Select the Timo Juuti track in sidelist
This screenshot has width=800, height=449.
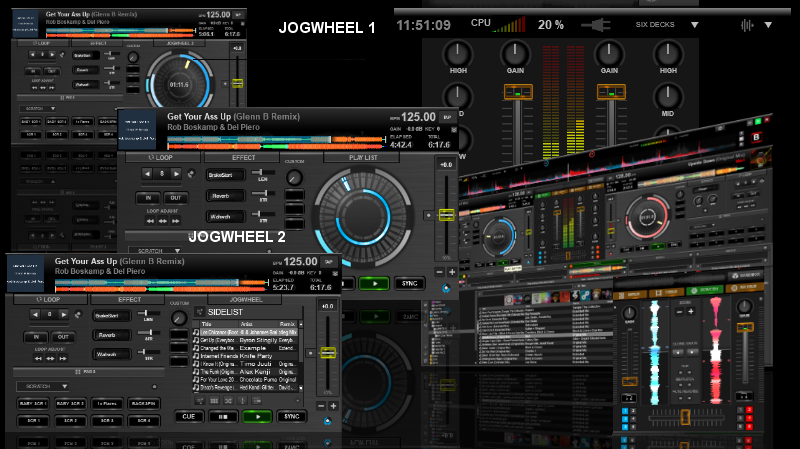(245, 364)
